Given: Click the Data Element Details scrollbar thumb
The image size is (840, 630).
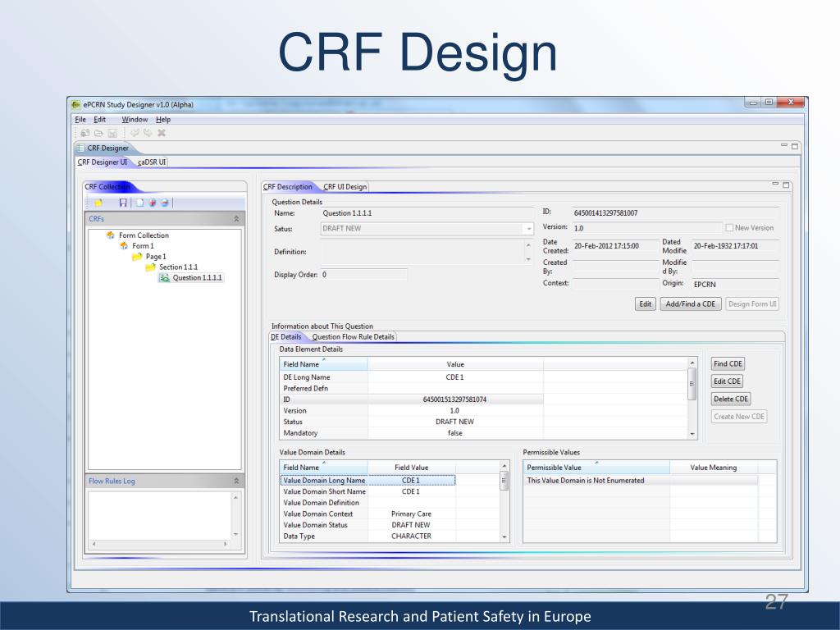Looking at the screenshot, I should pyautogui.click(x=692, y=384).
